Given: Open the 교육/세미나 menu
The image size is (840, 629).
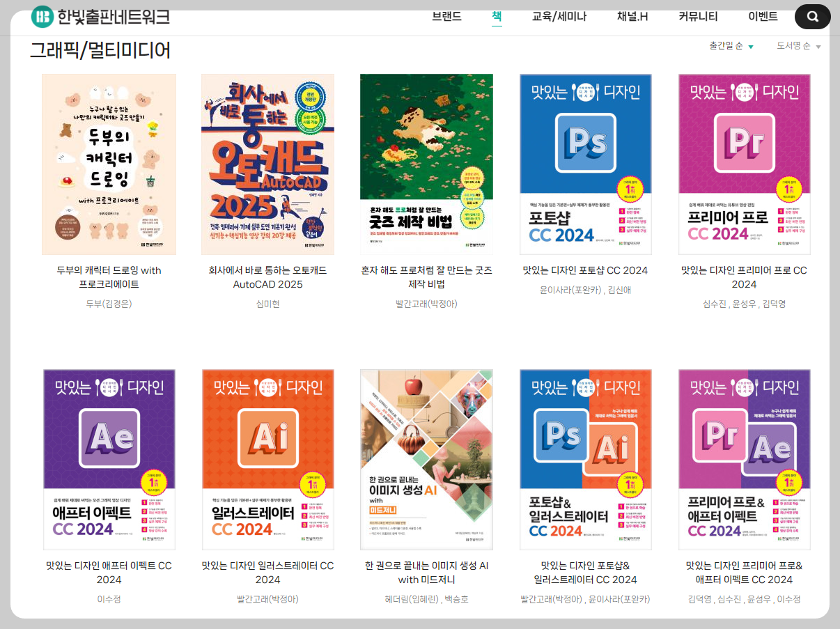Looking at the screenshot, I should point(559,17).
